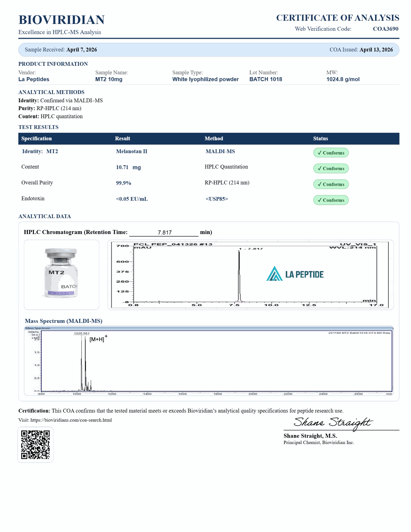Image resolution: width=411 pixels, height=532 pixels.
Task: Click the Specification column header
Action: [x=37, y=139]
